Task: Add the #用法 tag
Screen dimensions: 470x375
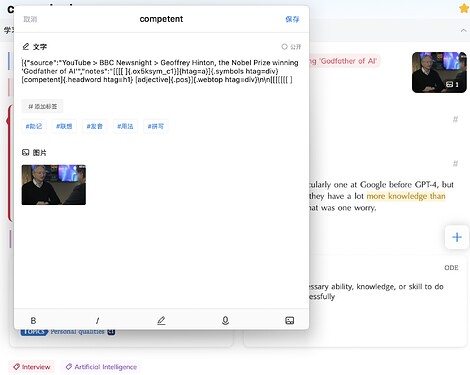Action: click(x=125, y=126)
